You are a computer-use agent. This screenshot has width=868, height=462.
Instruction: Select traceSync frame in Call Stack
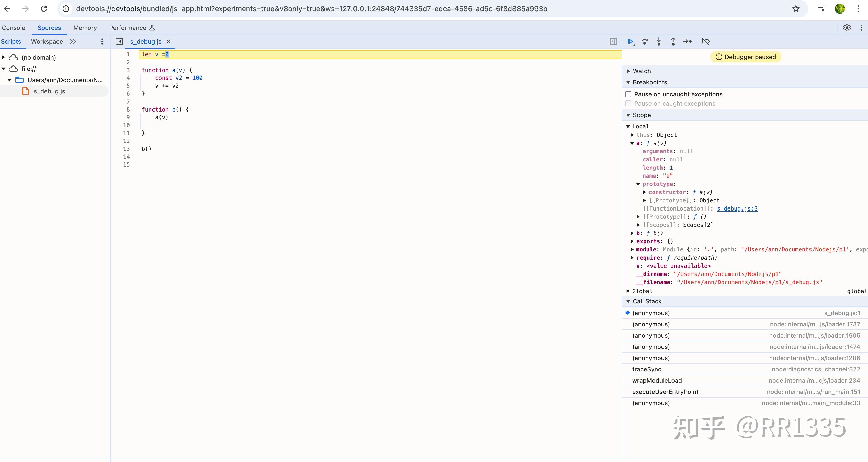tap(647, 369)
